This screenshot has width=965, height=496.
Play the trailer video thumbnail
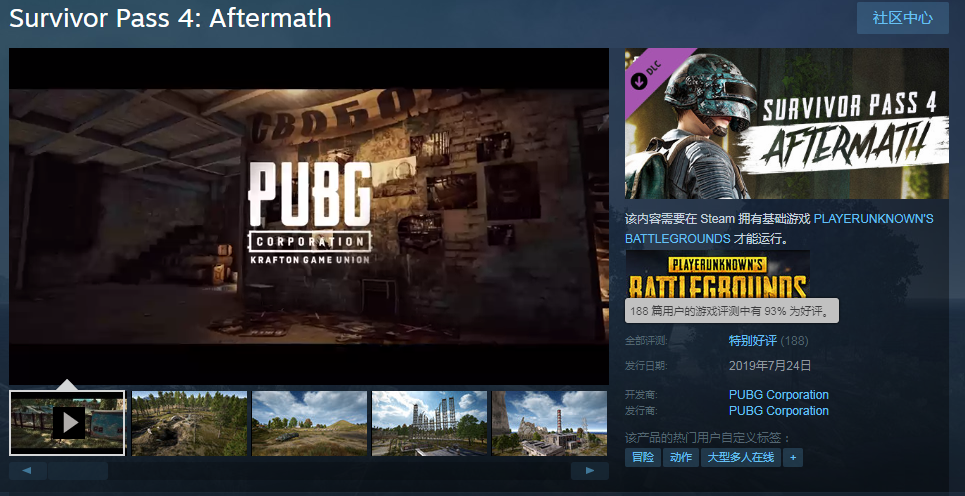point(67,423)
